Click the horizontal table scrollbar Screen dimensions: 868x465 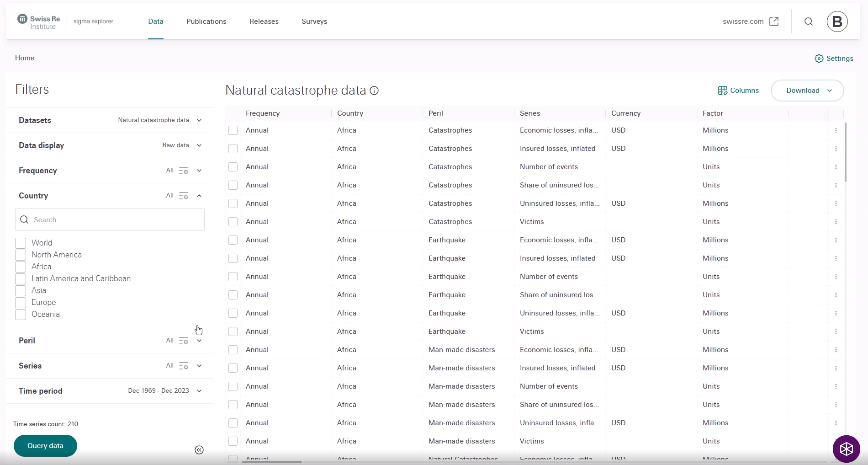point(271,462)
